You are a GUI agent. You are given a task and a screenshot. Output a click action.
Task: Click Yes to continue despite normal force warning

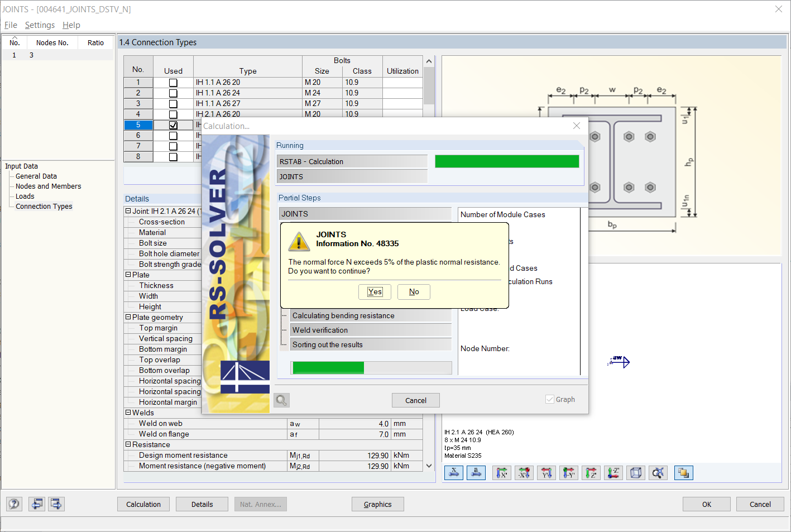(375, 291)
